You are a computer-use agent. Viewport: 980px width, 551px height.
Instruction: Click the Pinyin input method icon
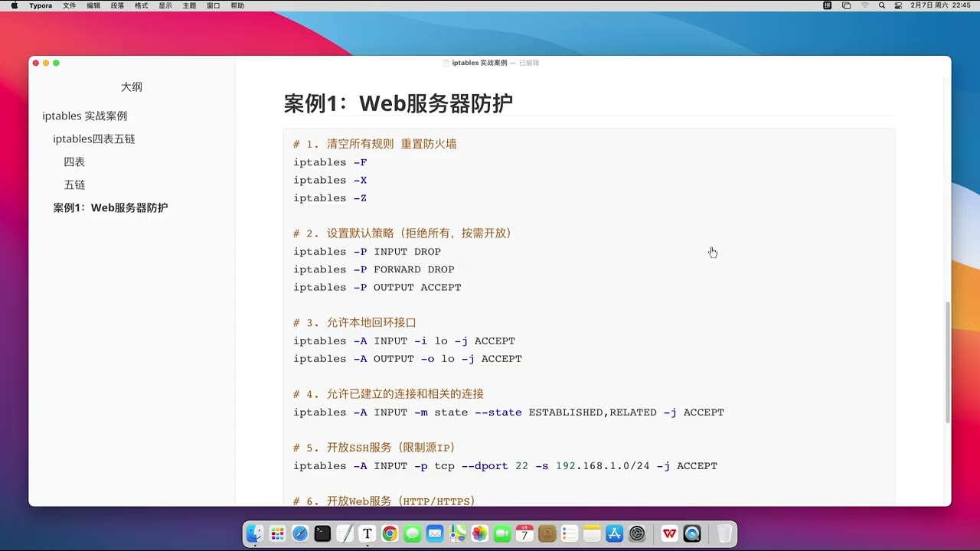click(827, 5)
